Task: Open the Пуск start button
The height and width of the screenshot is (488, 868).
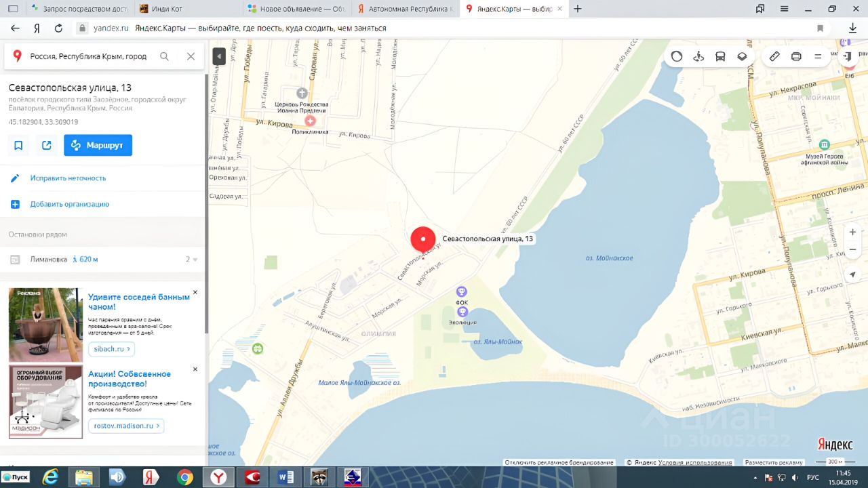Action: [x=16, y=477]
